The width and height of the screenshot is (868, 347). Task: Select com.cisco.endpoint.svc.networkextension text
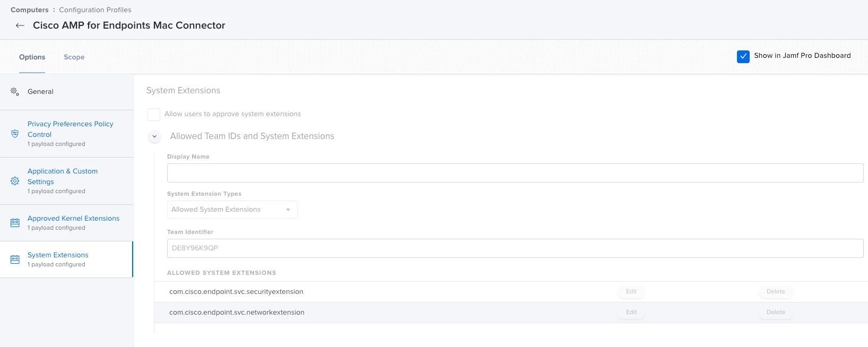pos(237,313)
